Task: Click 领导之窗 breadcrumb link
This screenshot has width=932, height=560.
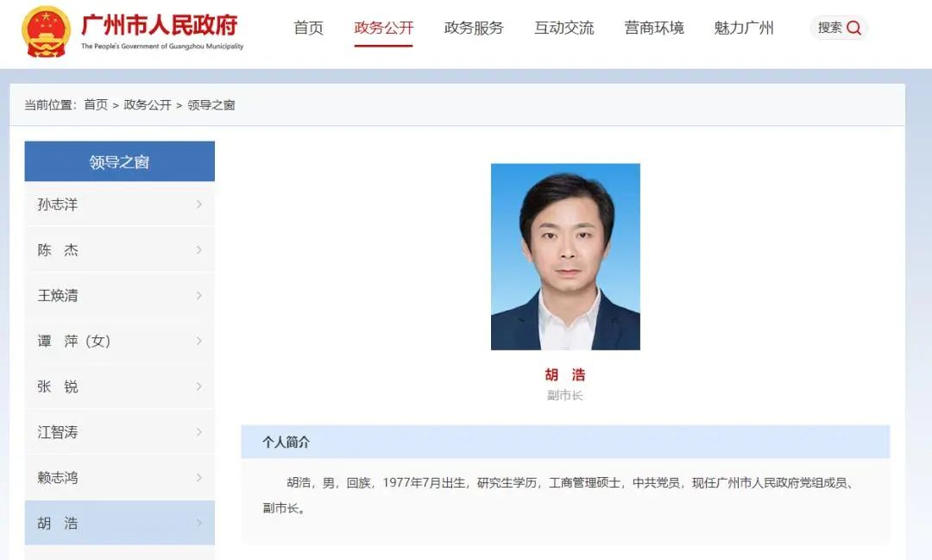Action: (x=211, y=104)
